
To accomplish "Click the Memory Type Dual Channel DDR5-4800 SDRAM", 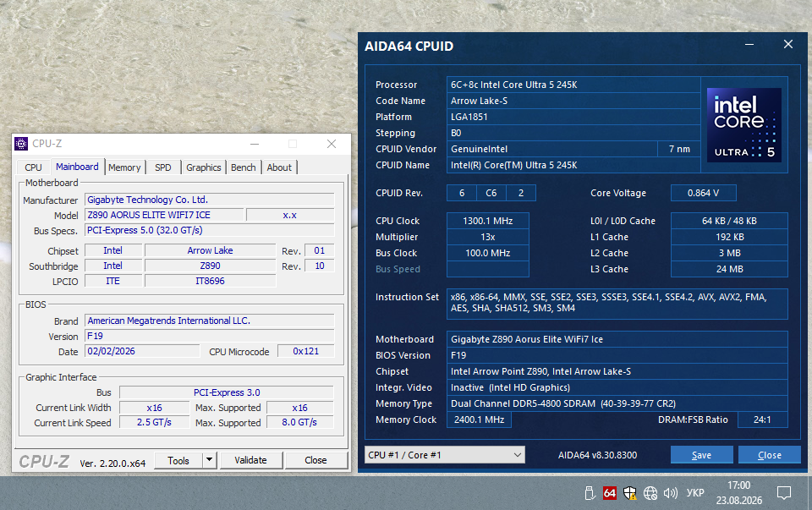I will (617, 404).
